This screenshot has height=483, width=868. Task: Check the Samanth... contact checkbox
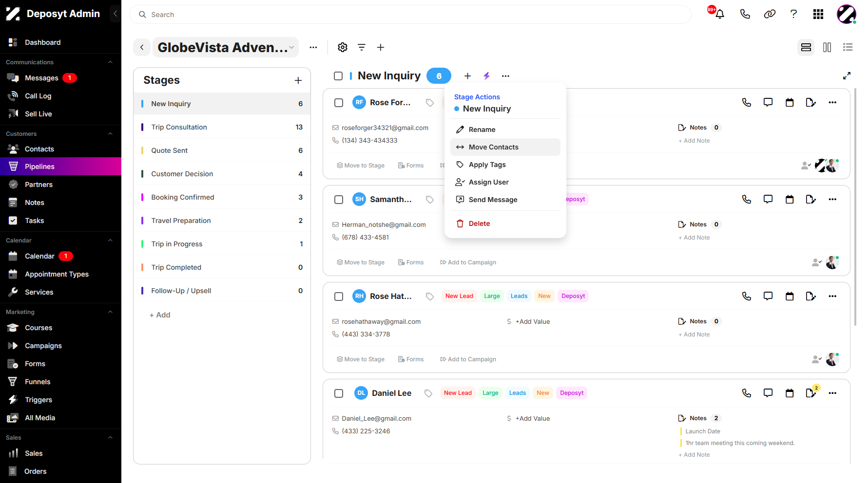[339, 200]
